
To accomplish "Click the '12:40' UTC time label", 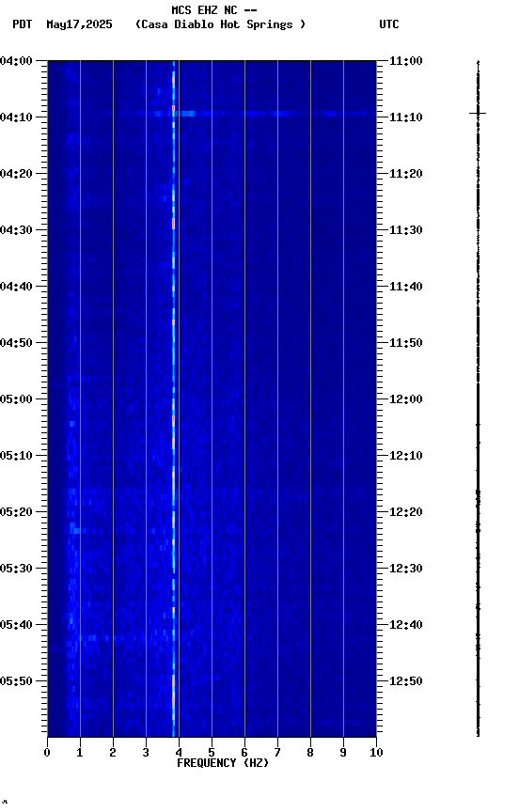I will [406, 626].
